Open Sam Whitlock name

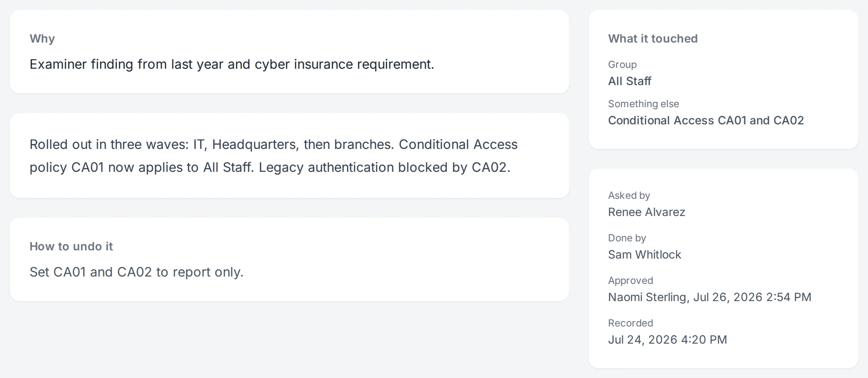coord(644,254)
